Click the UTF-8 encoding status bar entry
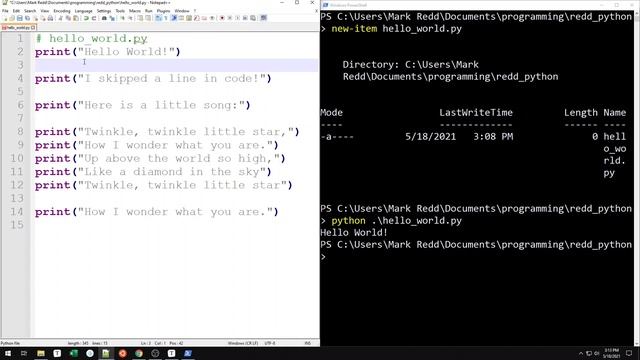The image size is (640, 360). point(270,343)
